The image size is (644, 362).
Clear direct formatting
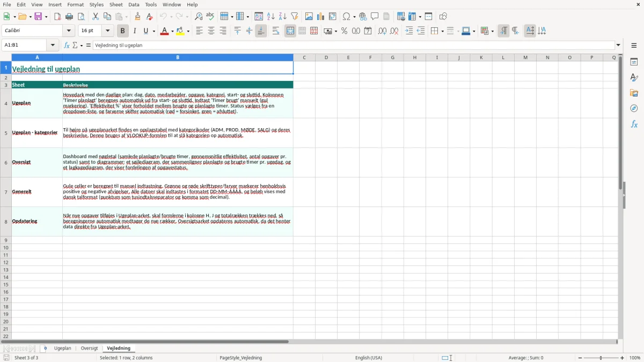pos(149,17)
